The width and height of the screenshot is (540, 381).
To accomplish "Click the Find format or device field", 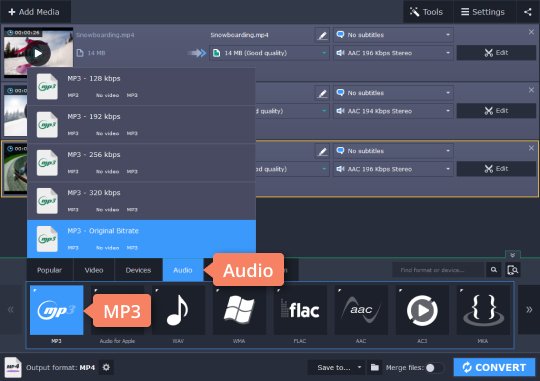I will pos(438,270).
